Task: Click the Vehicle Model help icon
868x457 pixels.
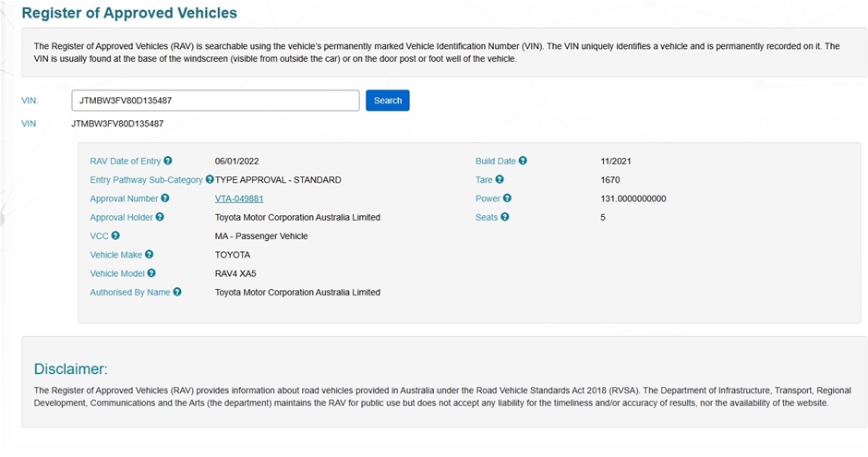Action: click(x=151, y=273)
